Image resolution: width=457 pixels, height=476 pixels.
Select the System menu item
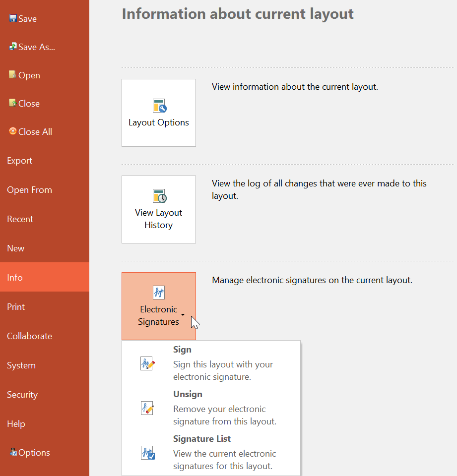coord(21,365)
